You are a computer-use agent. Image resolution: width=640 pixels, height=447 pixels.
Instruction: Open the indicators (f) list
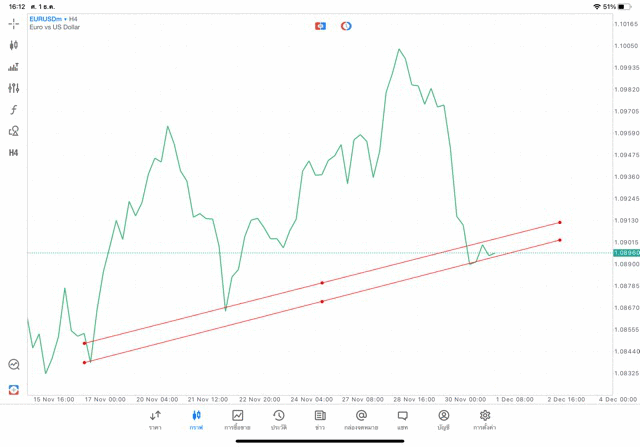click(x=13, y=110)
